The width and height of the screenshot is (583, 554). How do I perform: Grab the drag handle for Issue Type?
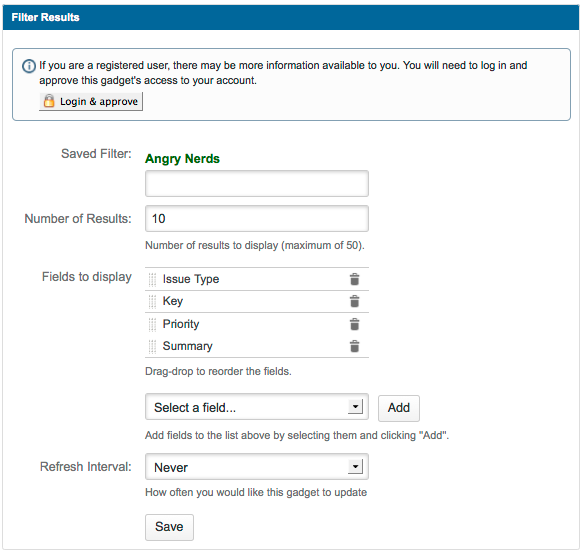(x=152, y=280)
